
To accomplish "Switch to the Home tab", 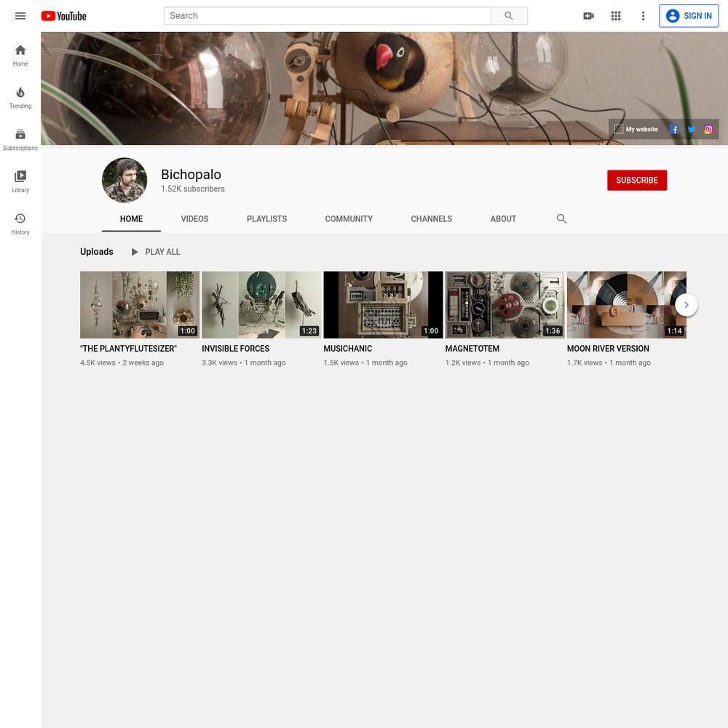I will coord(131,218).
